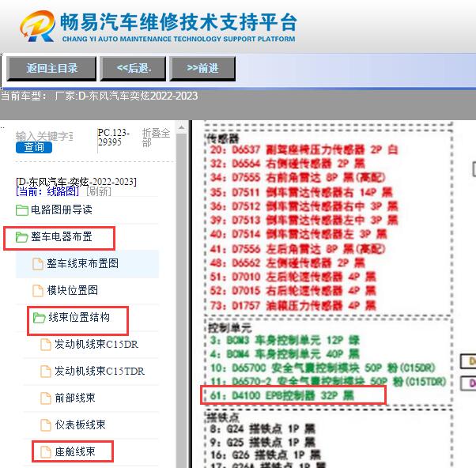Screen dimensions: 476x468
Task: Click 3: BCM3 车身控制单元 12P entry
Action: click(x=285, y=340)
